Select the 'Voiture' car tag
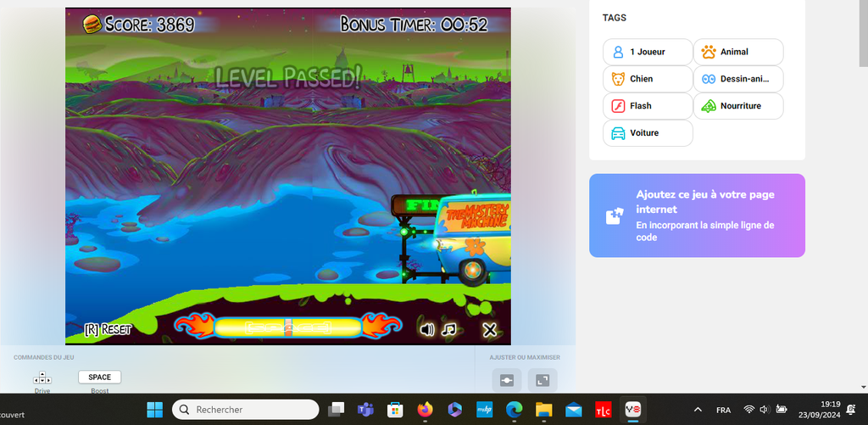The image size is (868, 425). (648, 133)
